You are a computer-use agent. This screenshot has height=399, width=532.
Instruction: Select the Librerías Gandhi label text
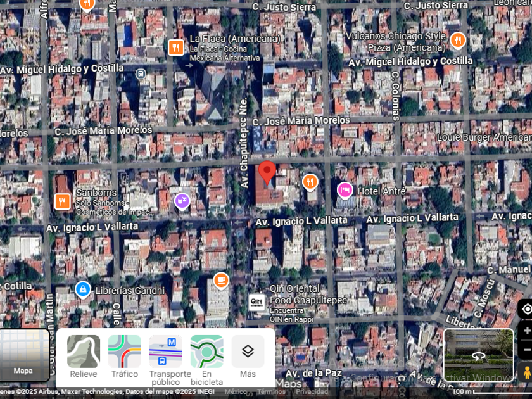pos(130,291)
